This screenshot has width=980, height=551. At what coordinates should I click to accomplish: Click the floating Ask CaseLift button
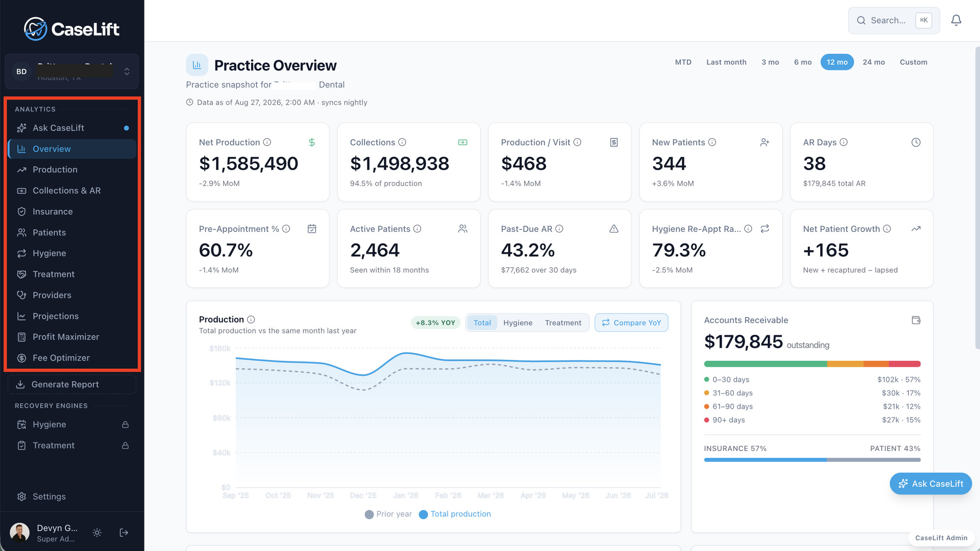(930, 484)
